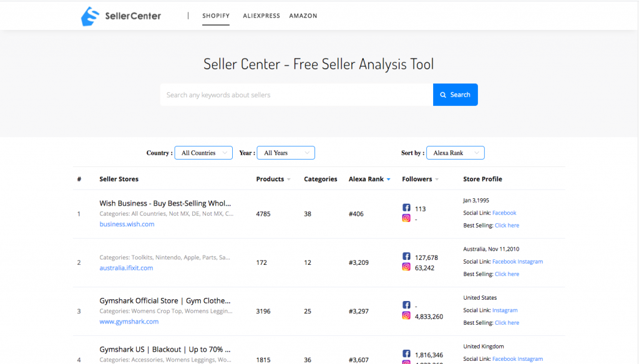639x364 pixels.
Task: Click Facebook icon in Wish Business row
Action: point(406,208)
